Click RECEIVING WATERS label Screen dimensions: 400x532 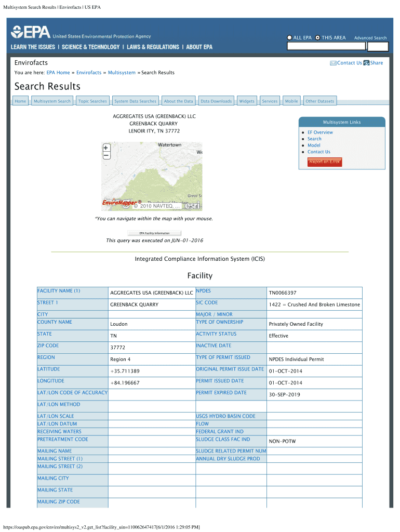pos(59,432)
